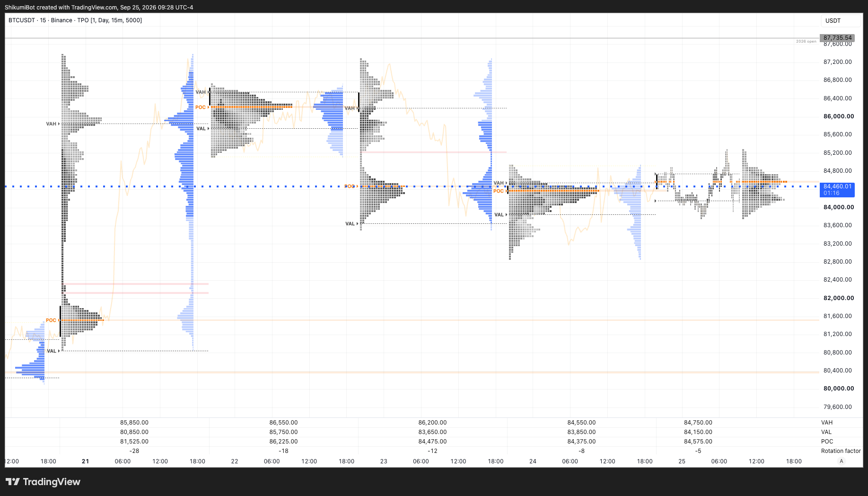Click rotation factor value -28
This screenshot has height=496, width=868.
click(x=134, y=451)
